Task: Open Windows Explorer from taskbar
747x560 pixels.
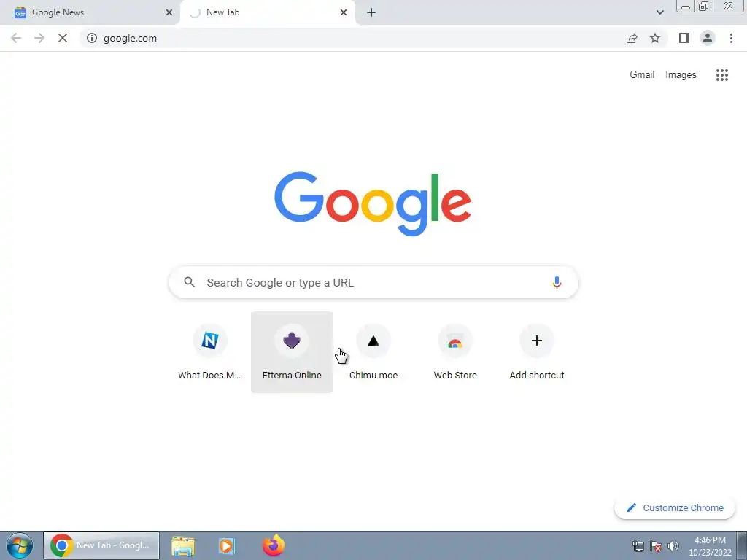Action: point(183,545)
